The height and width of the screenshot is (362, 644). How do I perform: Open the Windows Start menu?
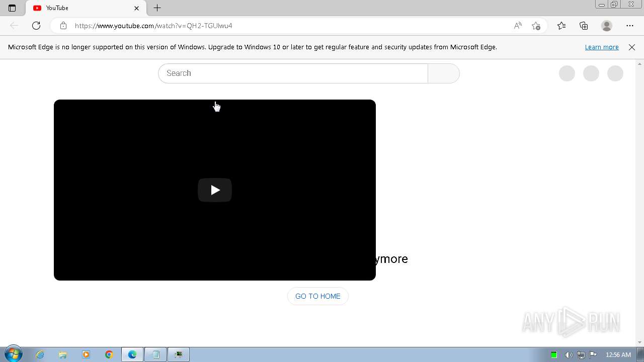tap(14, 354)
